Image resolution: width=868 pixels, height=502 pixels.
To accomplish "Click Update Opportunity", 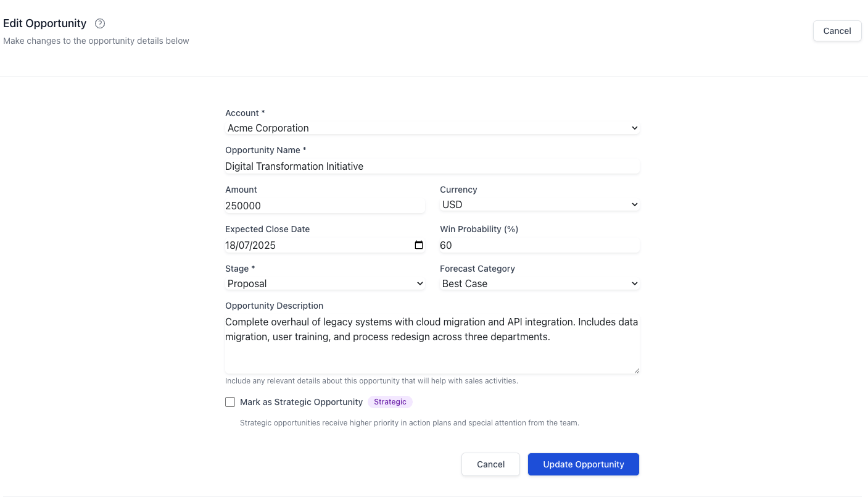I will point(584,464).
